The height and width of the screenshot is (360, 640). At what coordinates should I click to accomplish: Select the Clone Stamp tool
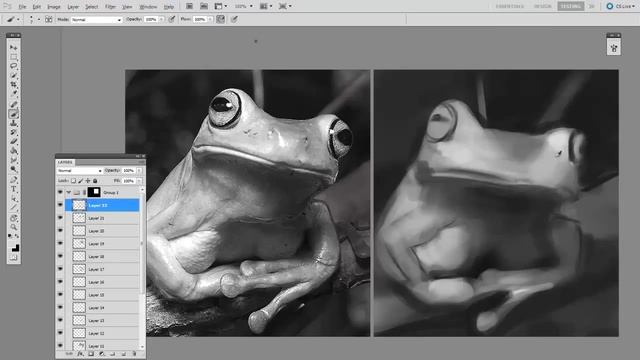(13, 123)
